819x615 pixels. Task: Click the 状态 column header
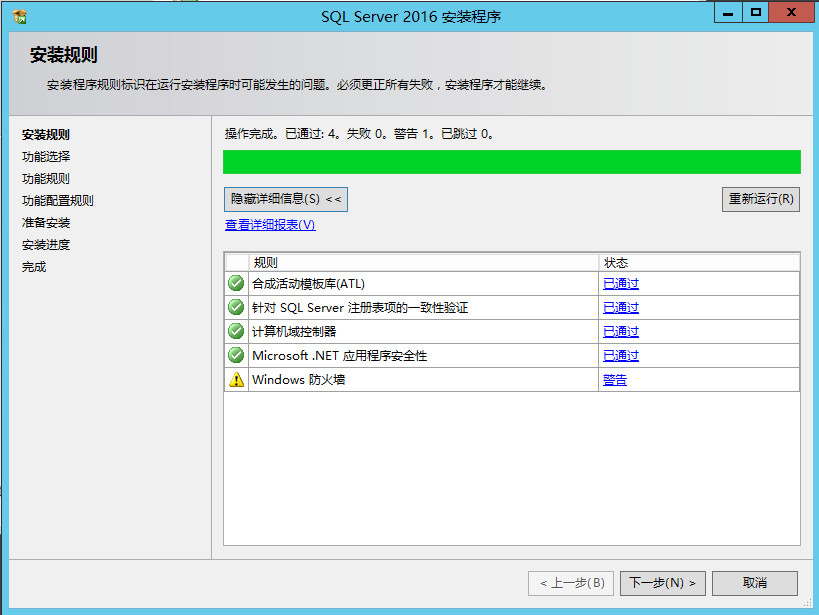point(699,262)
